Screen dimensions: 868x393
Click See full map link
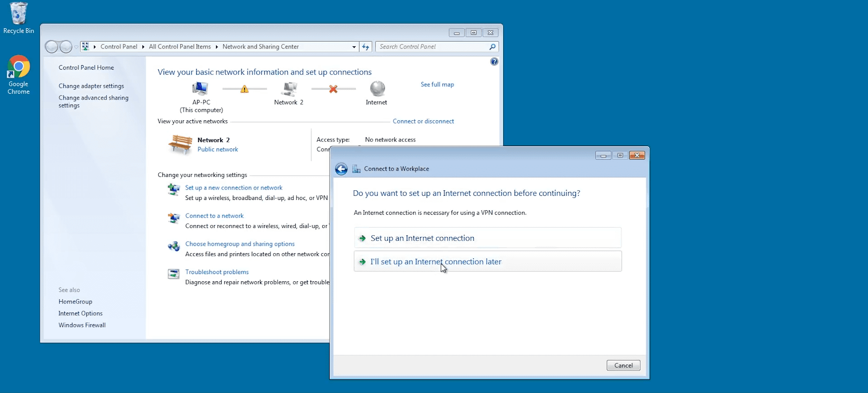[x=437, y=85]
